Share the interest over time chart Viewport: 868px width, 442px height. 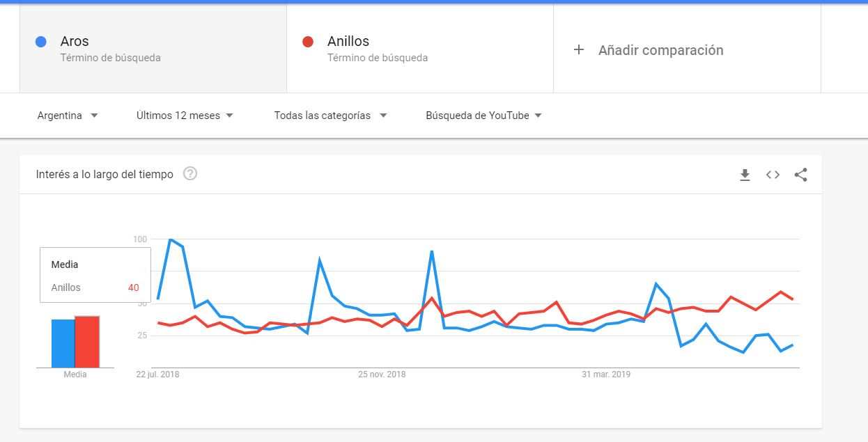click(x=800, y=175)
